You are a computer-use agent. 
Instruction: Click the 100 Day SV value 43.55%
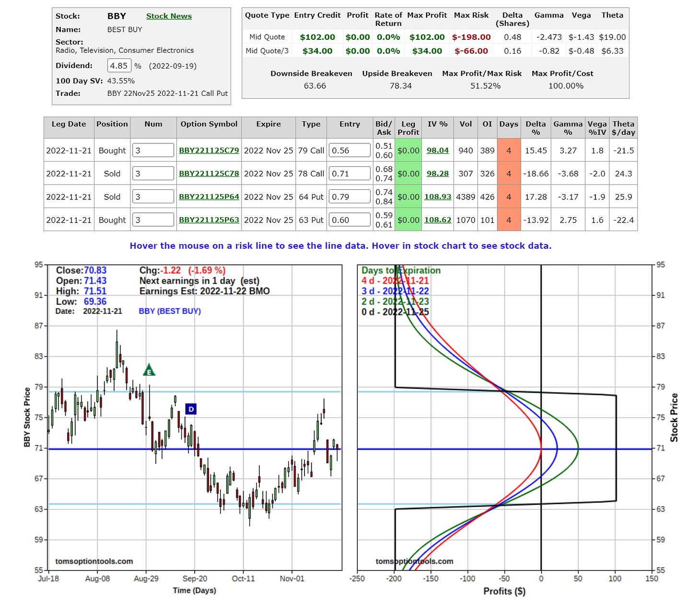[121, 81]
